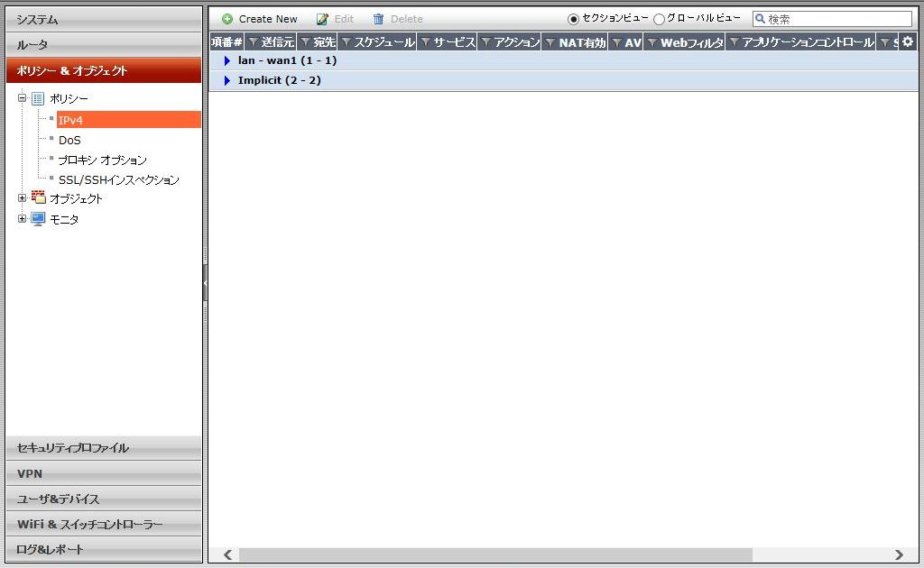
Task: Open ログ&レポート menu section
Action: click(x=104, y=549)
